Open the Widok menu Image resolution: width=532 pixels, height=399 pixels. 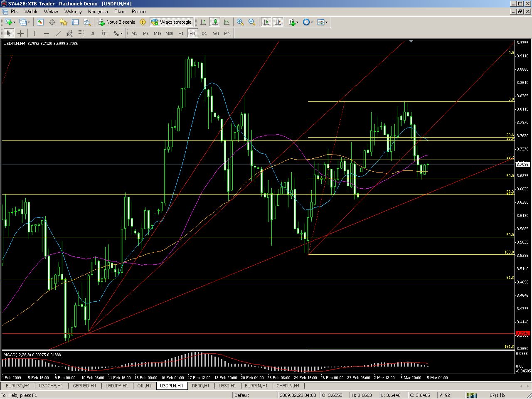point(31,12)
